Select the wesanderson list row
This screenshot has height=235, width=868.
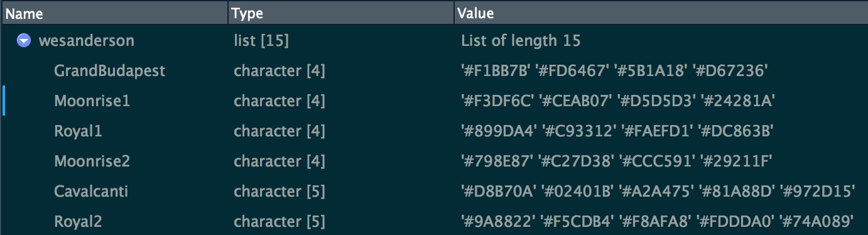pyautogui.click(x=434, y=41)
